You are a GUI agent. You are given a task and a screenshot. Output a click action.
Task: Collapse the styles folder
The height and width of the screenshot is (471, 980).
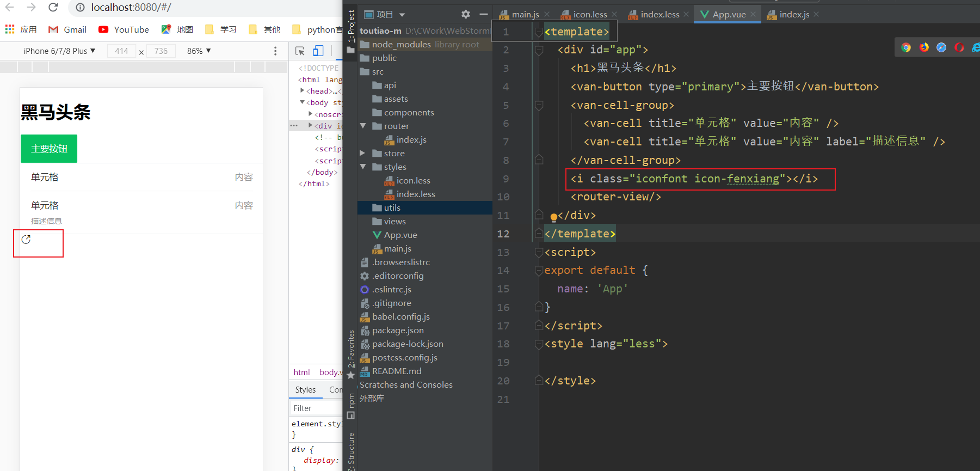point(363,167)
